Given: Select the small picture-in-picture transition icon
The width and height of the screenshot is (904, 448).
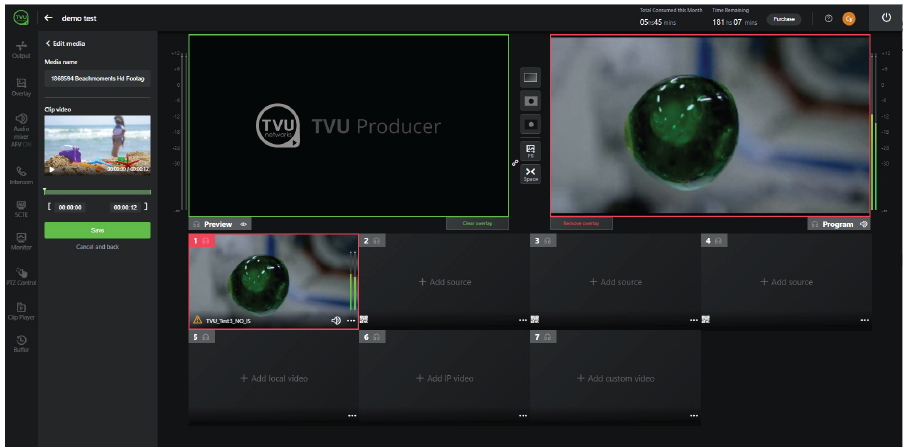Looking at the screenshot, I should click(x=530, y=124).
